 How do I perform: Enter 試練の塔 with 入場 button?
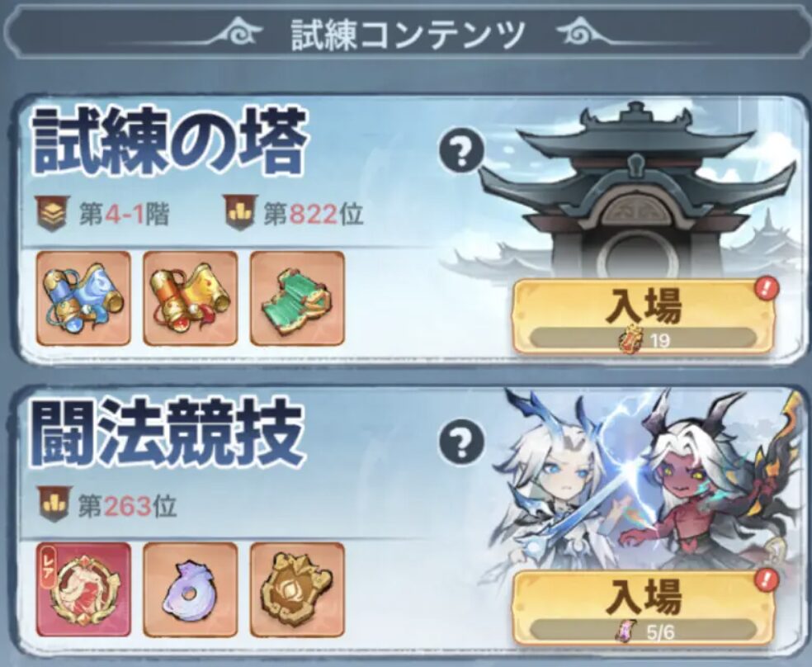pyautogui.click(x=644, y=316)
